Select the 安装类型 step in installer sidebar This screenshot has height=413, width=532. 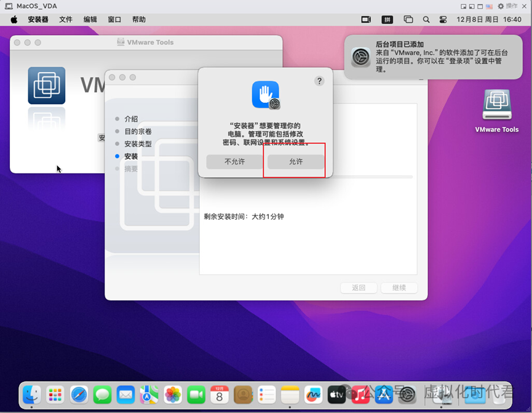tap(138, 144)
